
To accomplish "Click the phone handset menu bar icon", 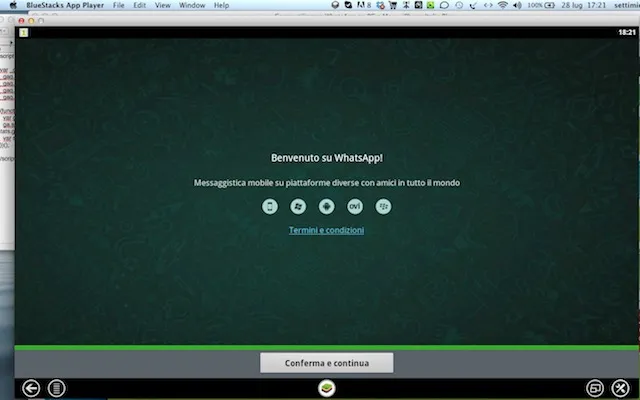I will point(473,5).
